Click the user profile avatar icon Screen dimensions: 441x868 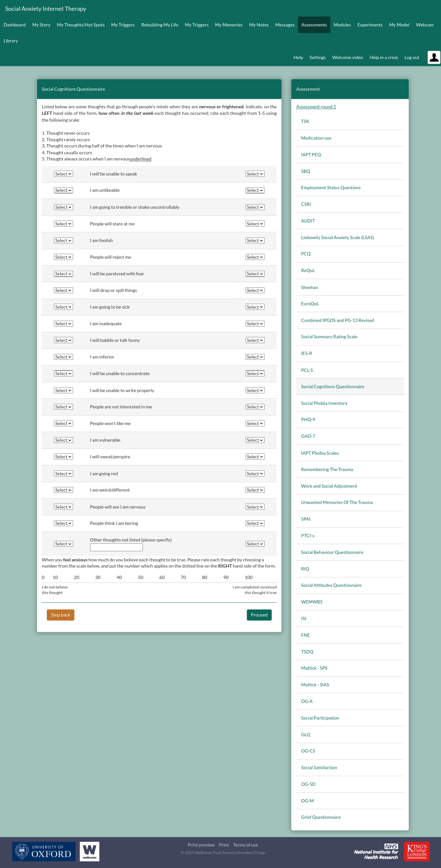click(x=433, y=57)
